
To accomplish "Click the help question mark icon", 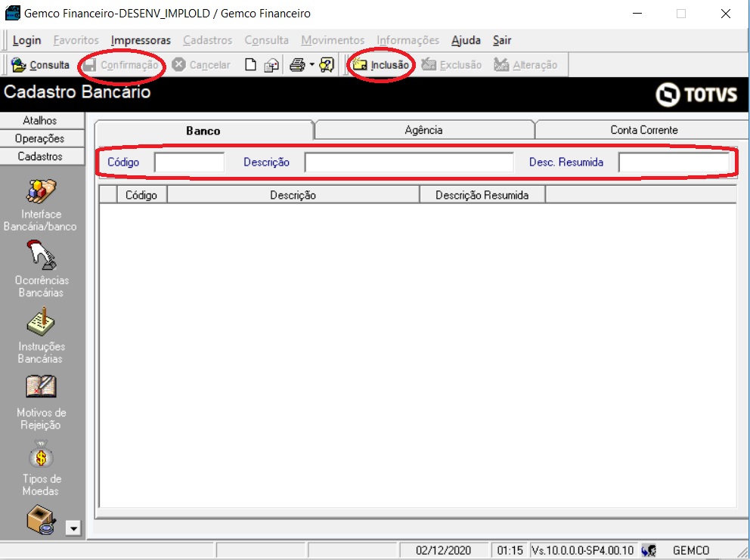I will click(x=326, y=65).
